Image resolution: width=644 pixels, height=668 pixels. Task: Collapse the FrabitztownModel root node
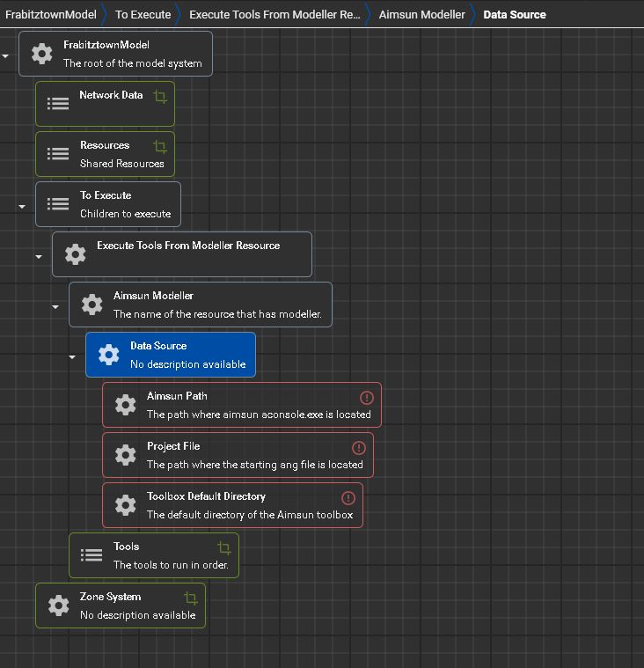coord(5,56)
